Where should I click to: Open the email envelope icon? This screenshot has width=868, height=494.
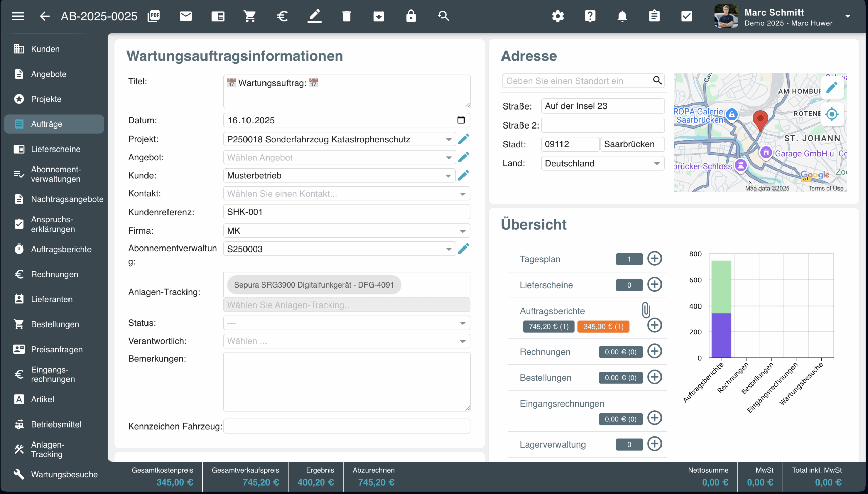point(185,16)
